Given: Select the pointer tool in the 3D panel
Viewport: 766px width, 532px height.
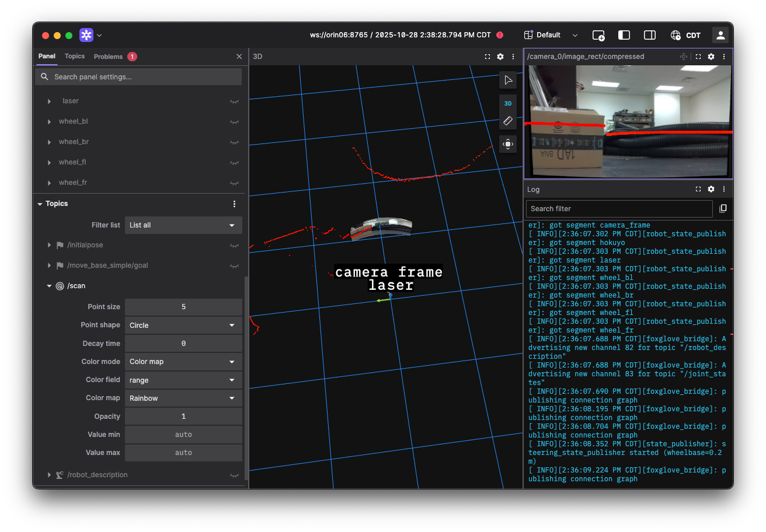Looking at the screenshot, I should click(507, 80).
